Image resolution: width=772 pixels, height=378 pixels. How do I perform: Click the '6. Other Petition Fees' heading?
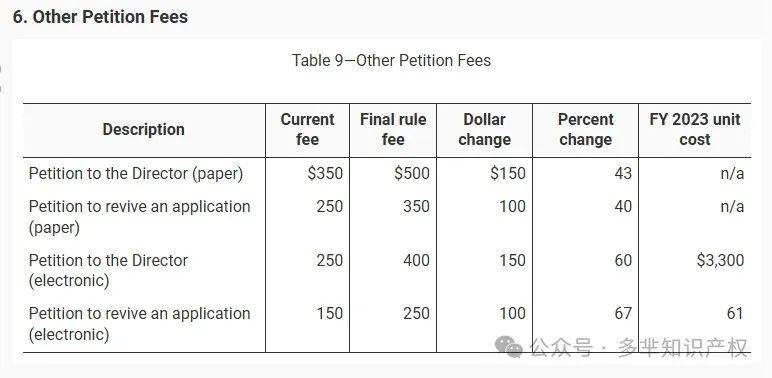(x=100, y=17)
